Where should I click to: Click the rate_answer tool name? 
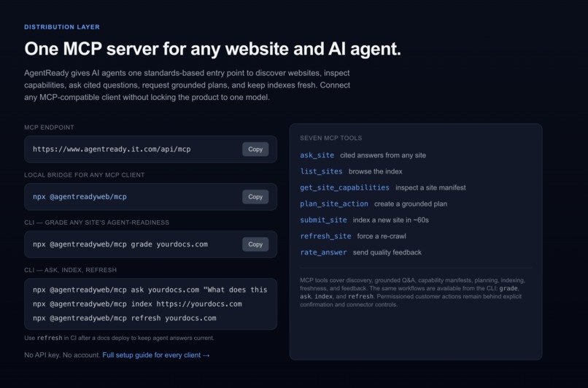[323, 252]
